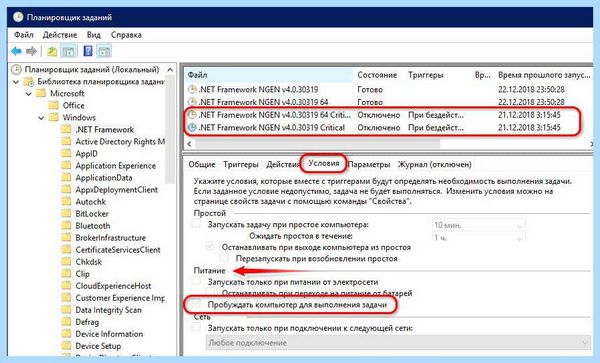This screenshot has height=363, width=600.
Task: Click the AppID folder icon
Action: (x=67, y=153)
